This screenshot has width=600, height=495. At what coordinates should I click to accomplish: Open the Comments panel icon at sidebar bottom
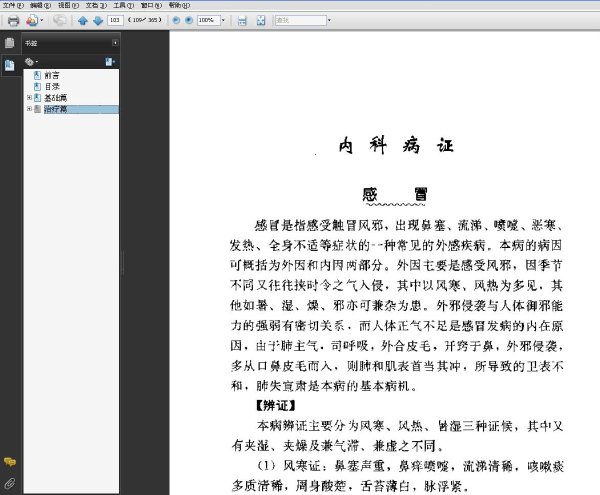[10, 462]
